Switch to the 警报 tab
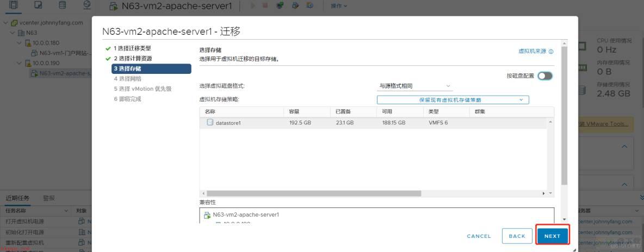 tap(49, 198)
